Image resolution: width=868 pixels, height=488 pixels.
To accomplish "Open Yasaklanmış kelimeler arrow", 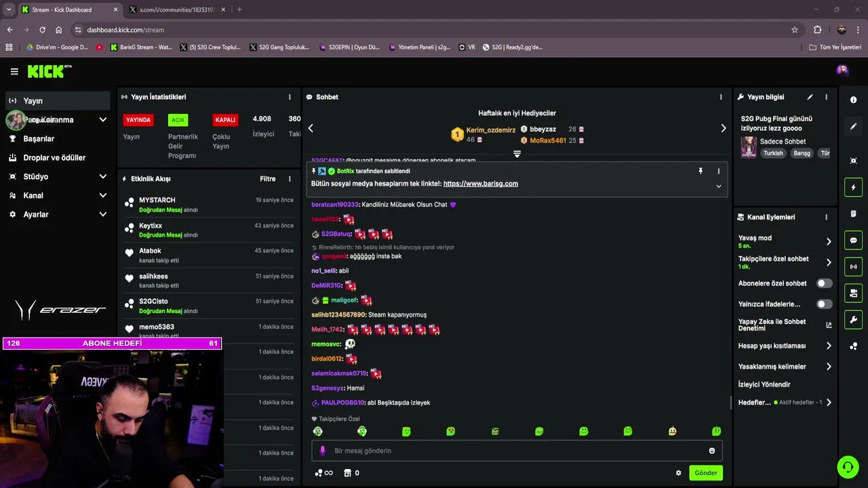I will (x=829, y=367).
